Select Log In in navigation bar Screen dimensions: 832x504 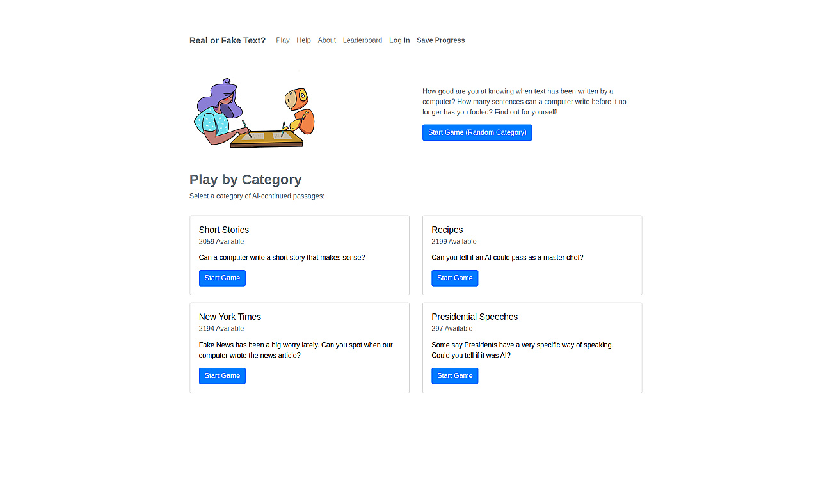point(399,40)
